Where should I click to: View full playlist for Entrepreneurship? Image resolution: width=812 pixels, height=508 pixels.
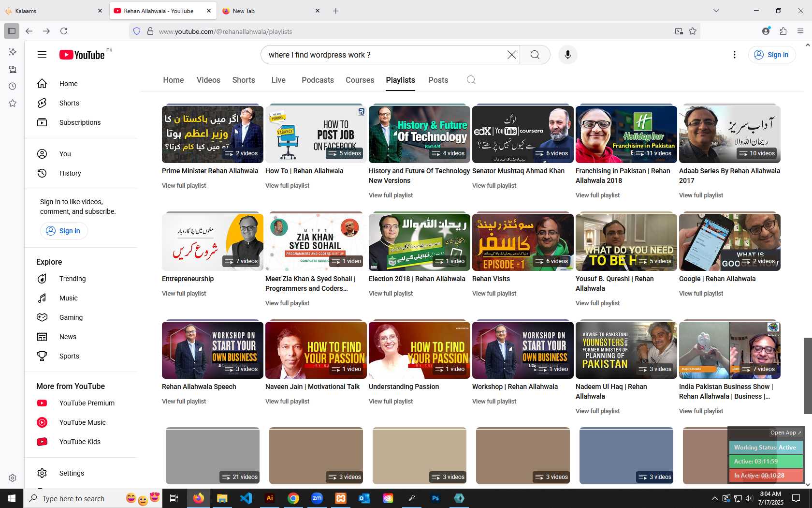184,293
